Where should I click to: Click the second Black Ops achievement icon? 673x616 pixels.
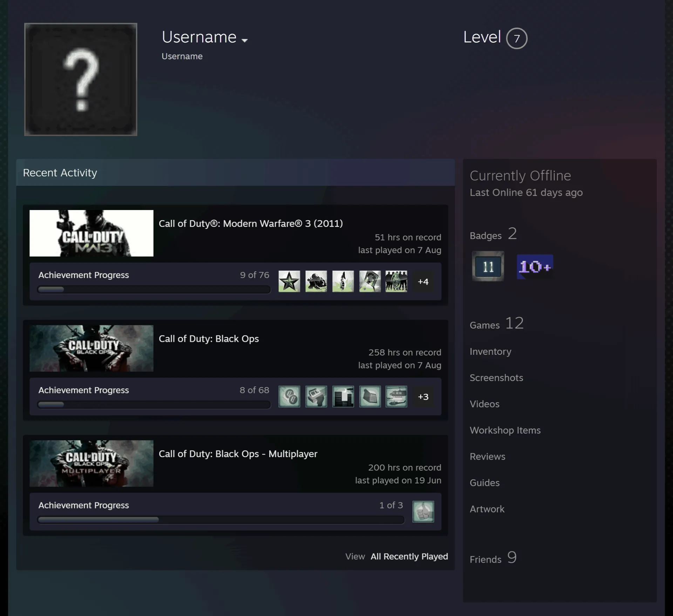pos(316,396)
